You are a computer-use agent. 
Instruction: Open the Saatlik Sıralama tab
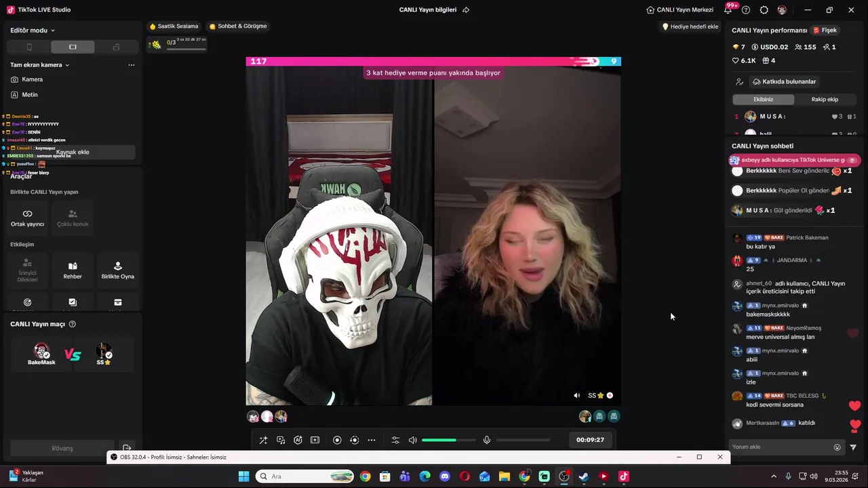point(174,26)
